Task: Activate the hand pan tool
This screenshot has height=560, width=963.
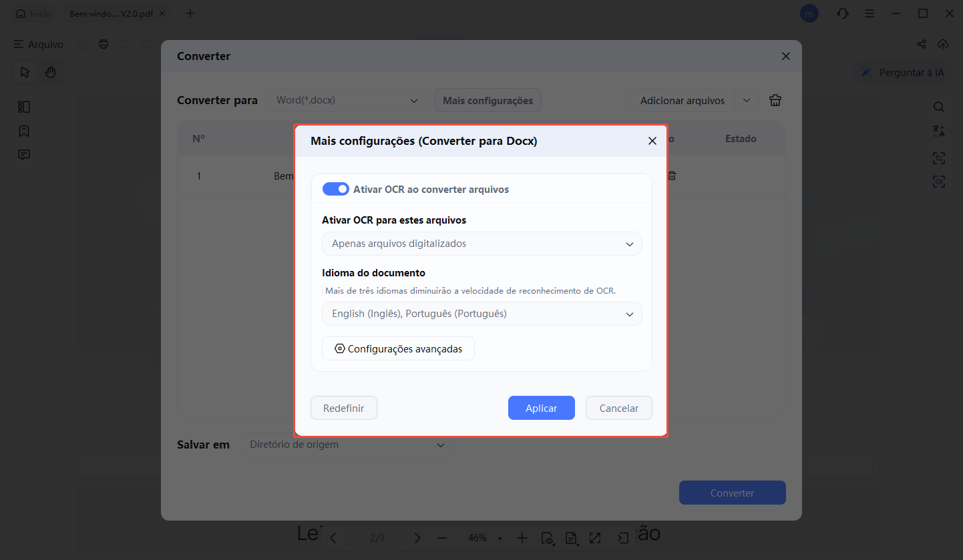Action: [50, 71]
